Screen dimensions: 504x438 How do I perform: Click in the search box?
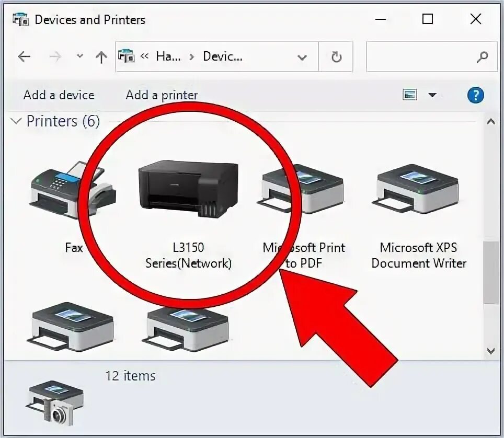[x=432, y=56]
